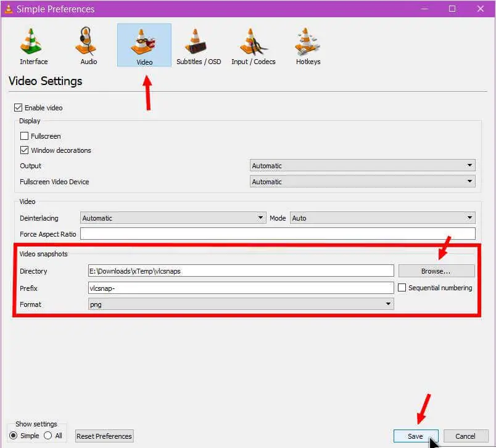Click the Video snapshots group label
Image resolution: width=496 pixels, height=448 pixels.
click(43, 254)
